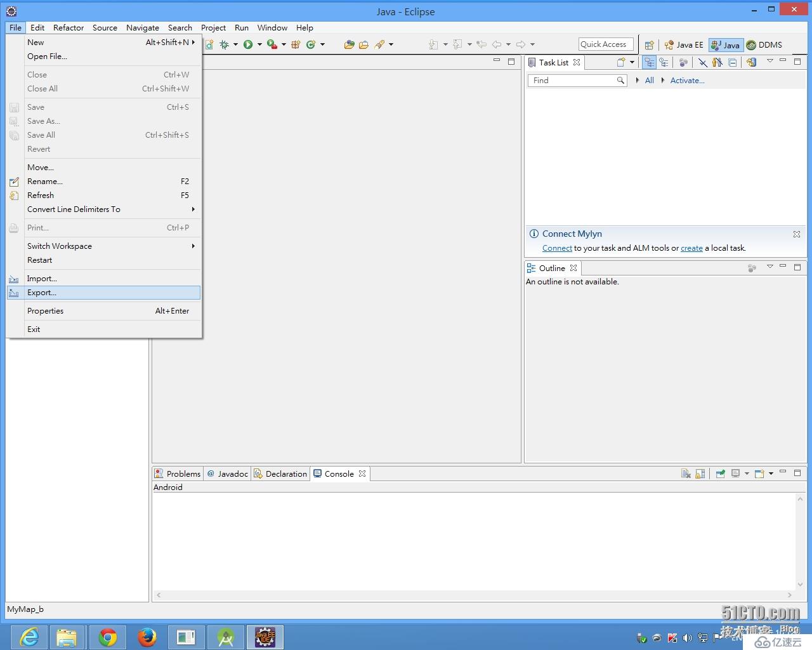Switch to the Javadoc tab
Screen dimensions: 812x650
[x=228, y=474]
